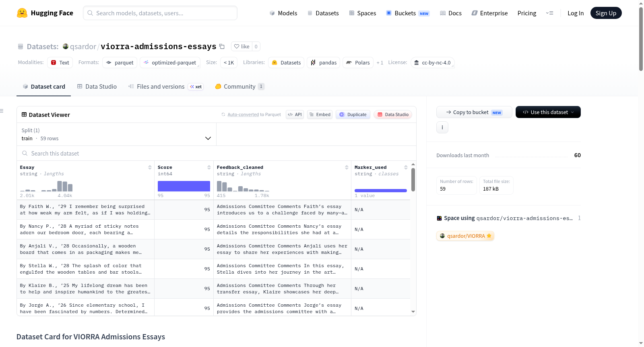This screenshot has width=644, height=347.
Task: Switch to the Dataset card tab
Action: (x=43, y=87)
